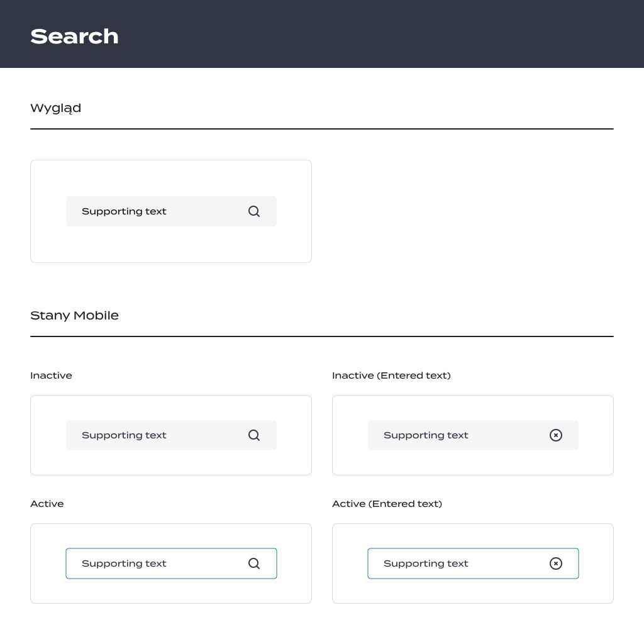This screenshot has height=644, width=644.
Task: Select the Wygląd section heading
Action: click(x=56, y=108)
